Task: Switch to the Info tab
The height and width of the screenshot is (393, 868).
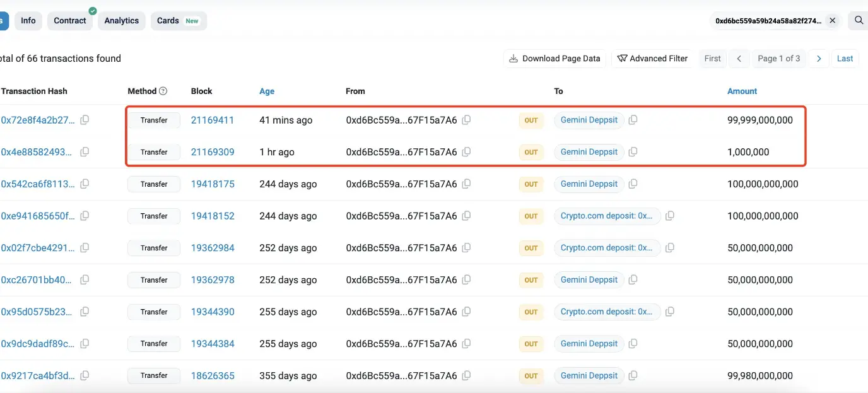Action: (x=28, y=21)
